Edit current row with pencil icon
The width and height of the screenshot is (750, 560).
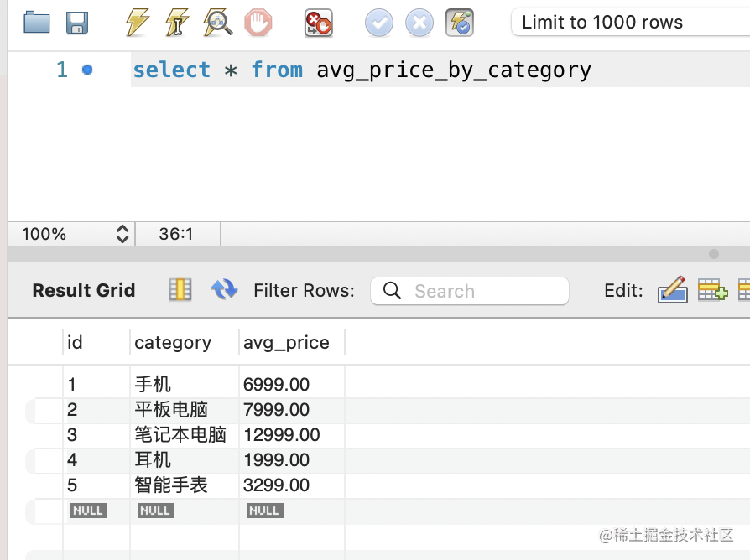[x=673, y=290]
